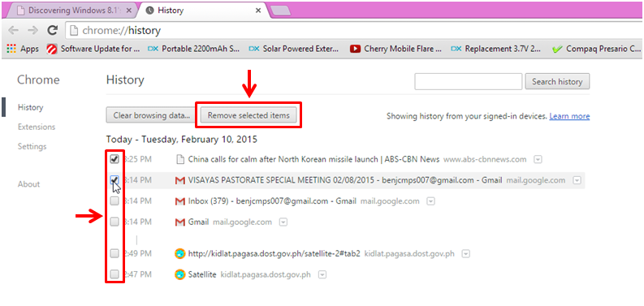Open a new tab
This screenshot has height=306, width=644.
tap(281, 11)
